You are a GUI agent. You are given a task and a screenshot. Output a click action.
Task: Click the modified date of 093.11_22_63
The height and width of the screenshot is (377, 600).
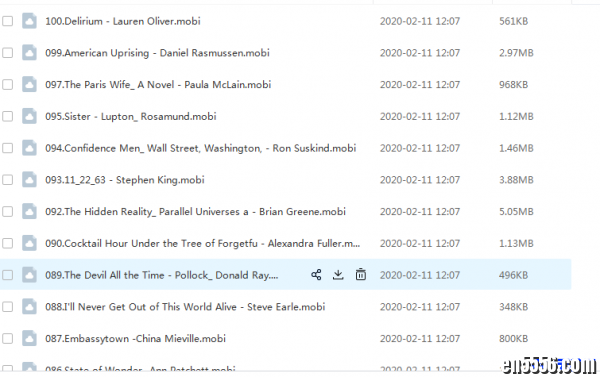pyautogui.click(x=420, y=180)
